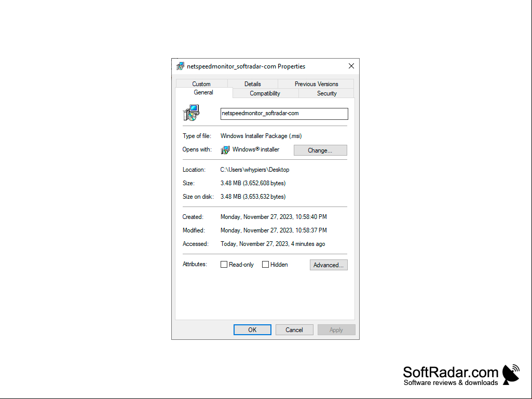Click the Apply button

coord(336,330)
